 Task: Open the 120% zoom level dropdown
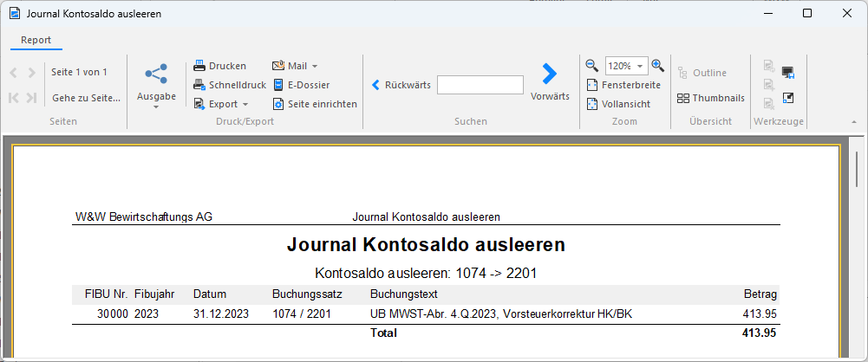(x=640, y=67)
